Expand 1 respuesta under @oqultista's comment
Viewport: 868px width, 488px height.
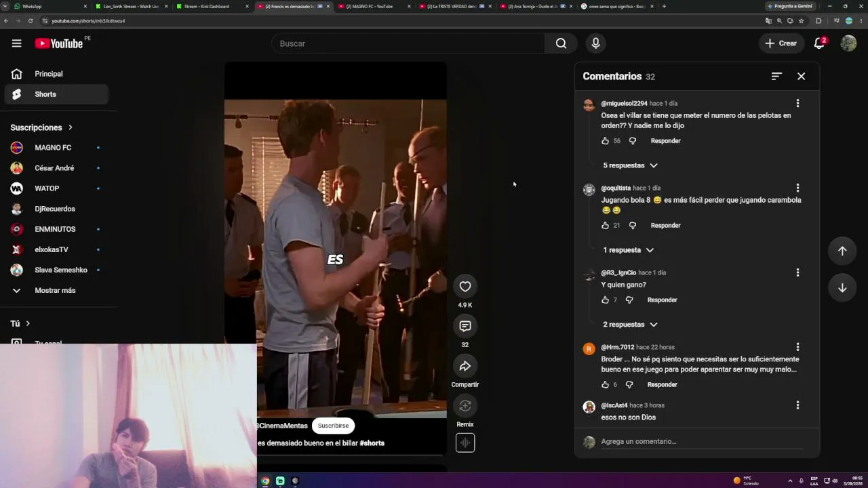click(628, 250)
